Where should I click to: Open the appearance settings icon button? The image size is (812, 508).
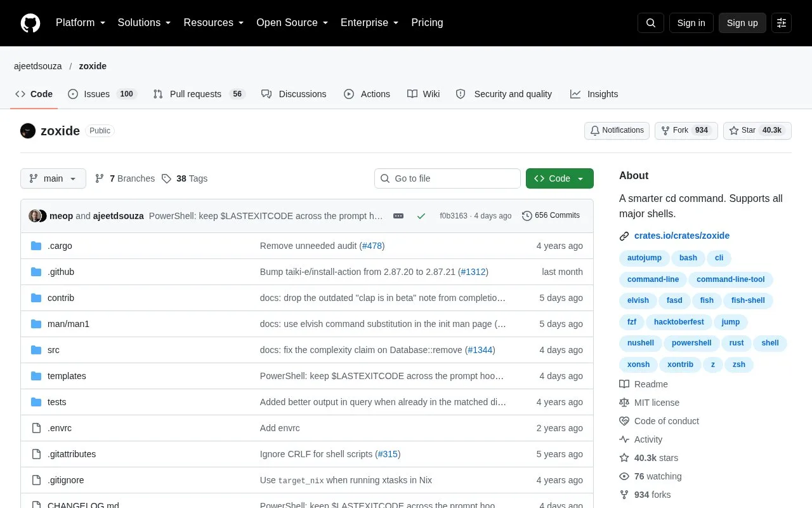[782, 23]
